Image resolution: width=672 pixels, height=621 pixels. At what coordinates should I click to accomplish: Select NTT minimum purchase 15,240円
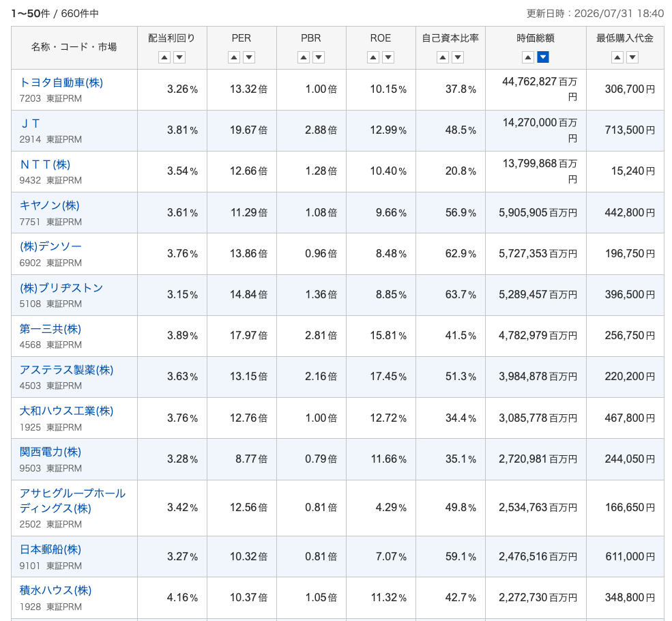[x=633, y=171]
